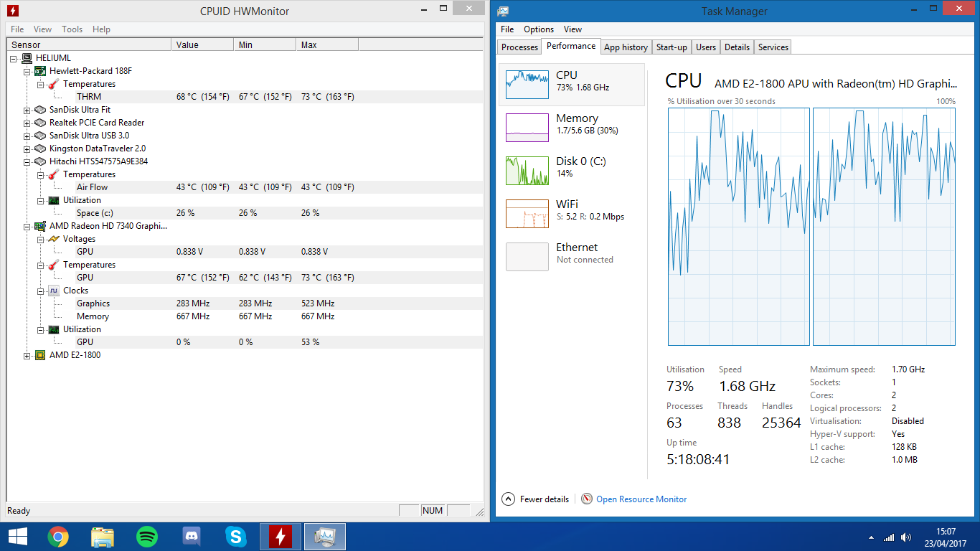
Task: Select the Memory resource in Task Manager sidebar
Action: [x=572, y=128]
